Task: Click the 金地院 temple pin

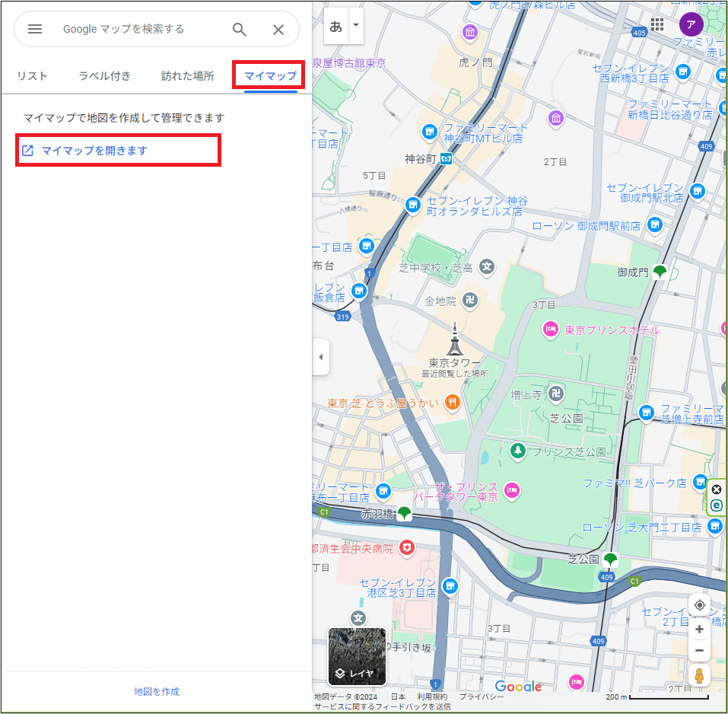Action: (470, 301)
